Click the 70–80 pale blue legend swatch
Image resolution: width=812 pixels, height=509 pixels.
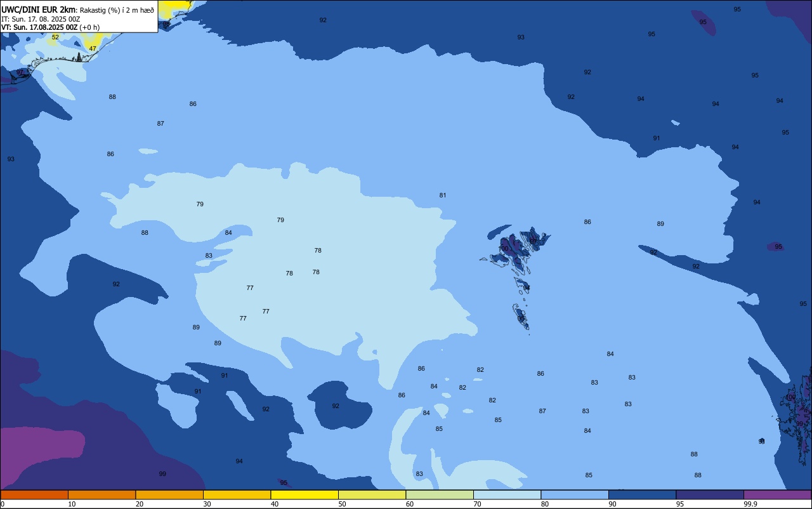507,494
